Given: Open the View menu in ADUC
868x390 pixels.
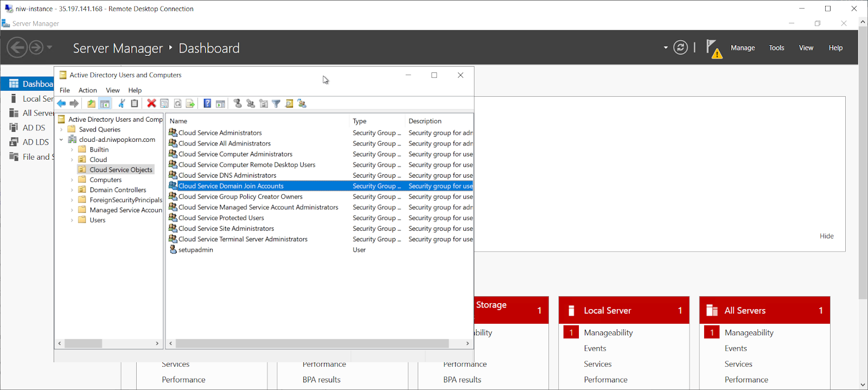Looking at the screenshot, I should tap(113, 90).
